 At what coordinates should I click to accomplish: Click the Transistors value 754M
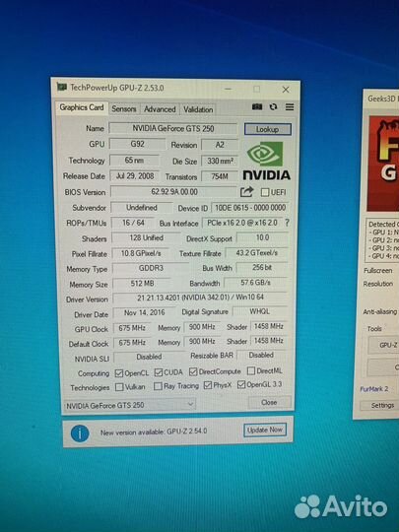tap(220, 176)
